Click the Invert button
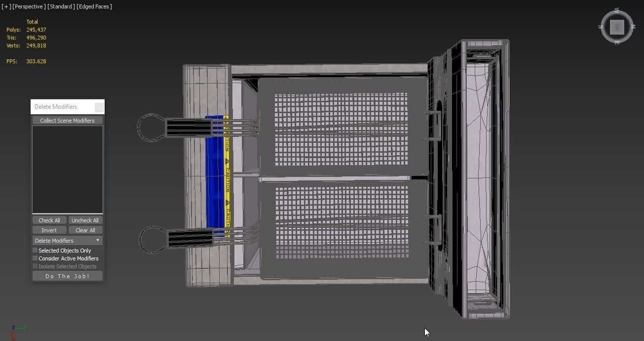644x341 pixels. point(49,230)
